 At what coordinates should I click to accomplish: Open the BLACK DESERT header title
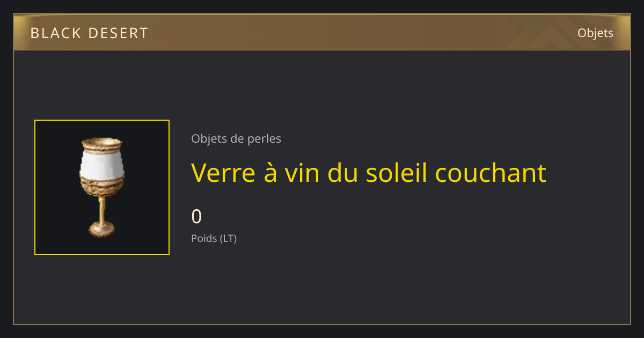tap(89, 33)
